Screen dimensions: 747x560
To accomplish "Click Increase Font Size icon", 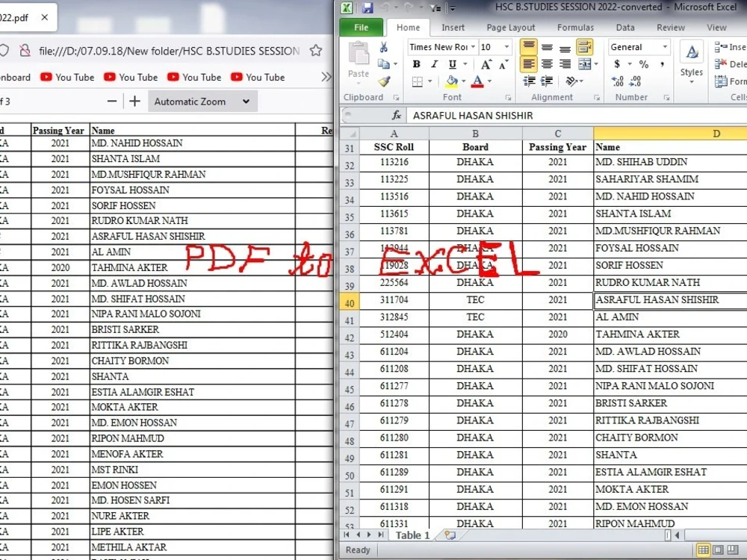I will coord(486,64).
